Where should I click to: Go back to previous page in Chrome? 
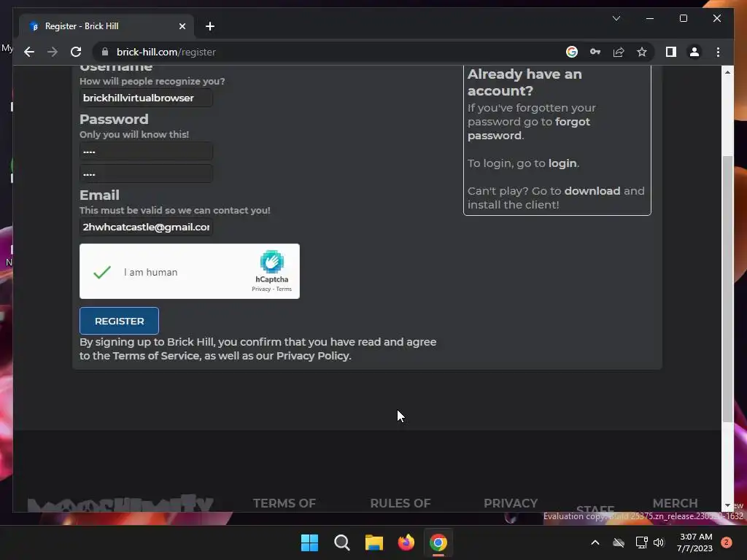[29, 52]
